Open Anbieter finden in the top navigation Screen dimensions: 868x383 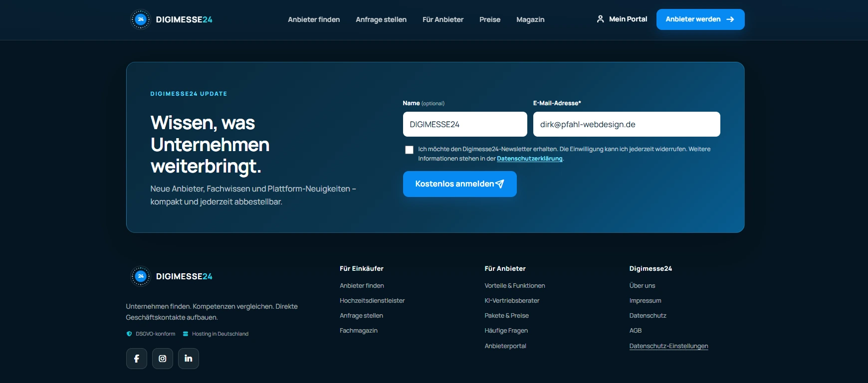(314, 19)
